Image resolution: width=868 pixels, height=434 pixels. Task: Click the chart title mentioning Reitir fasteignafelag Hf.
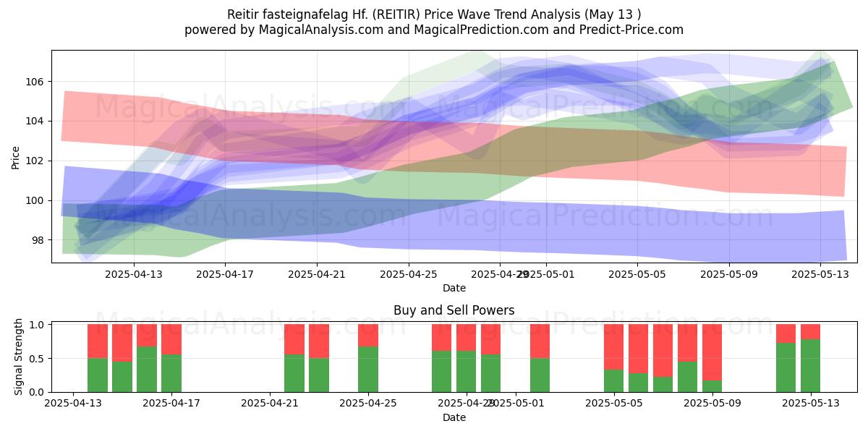pyautogui.click(x=434, y=14)
